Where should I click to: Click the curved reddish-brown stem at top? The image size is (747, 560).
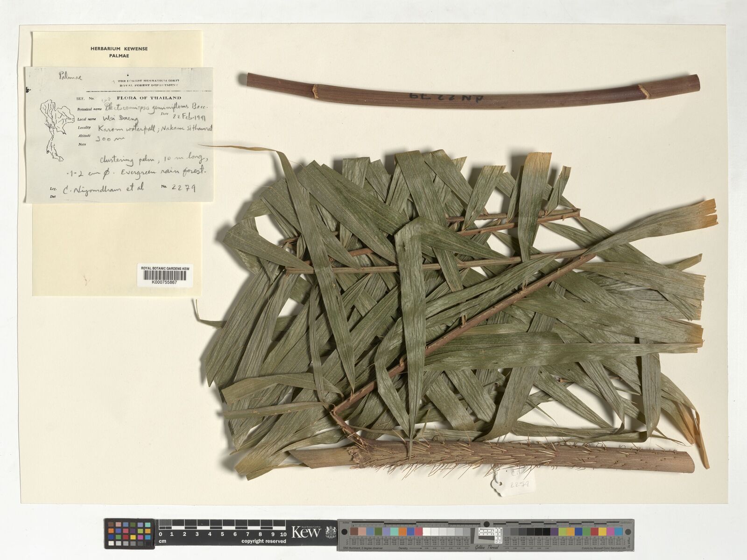point(472,91)
